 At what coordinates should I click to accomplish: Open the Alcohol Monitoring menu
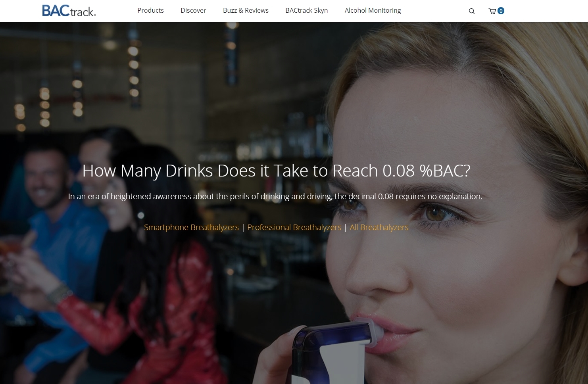pos(373,10)
